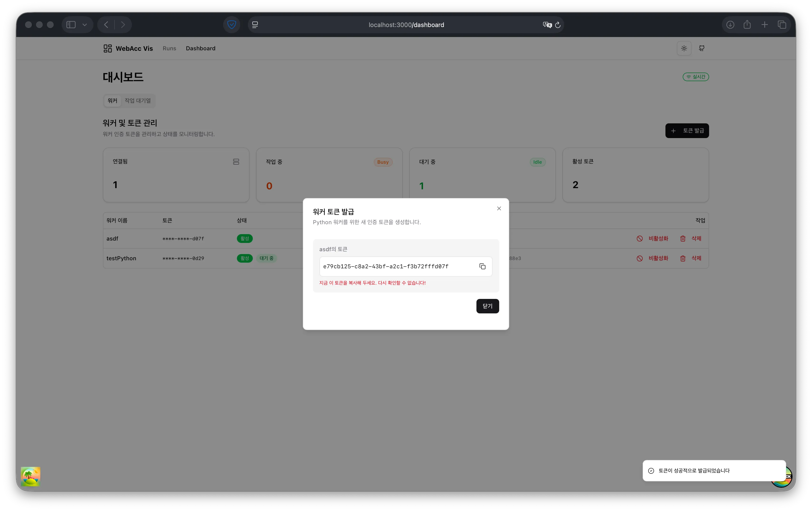The height and width of the screenshot is (511, 812).
Task: Close the worker token dialog with X
Action: [x=499, y=209]
